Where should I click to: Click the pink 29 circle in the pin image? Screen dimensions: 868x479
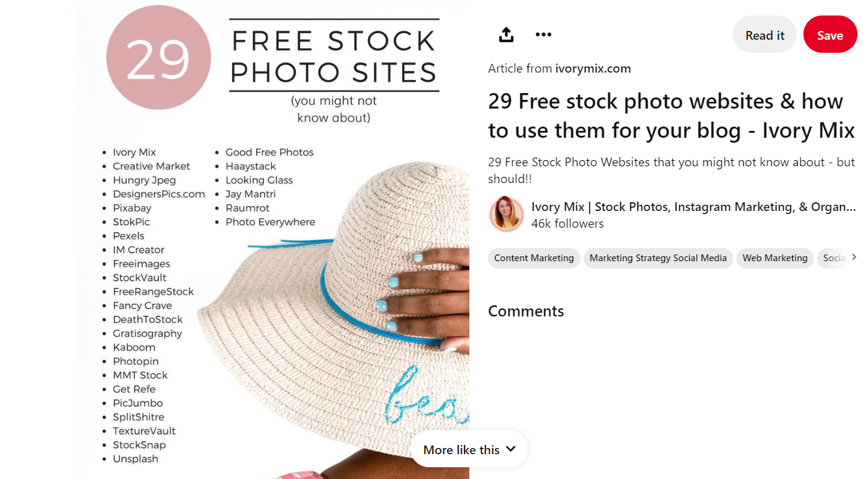click(x=158, y=57)
